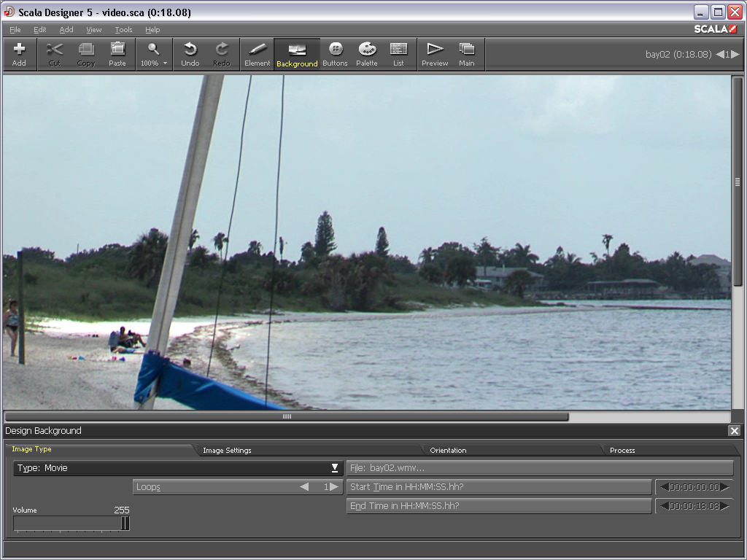Close the Design Background panel
This screenshot has width=747, height=560.
tap(735, 431)
